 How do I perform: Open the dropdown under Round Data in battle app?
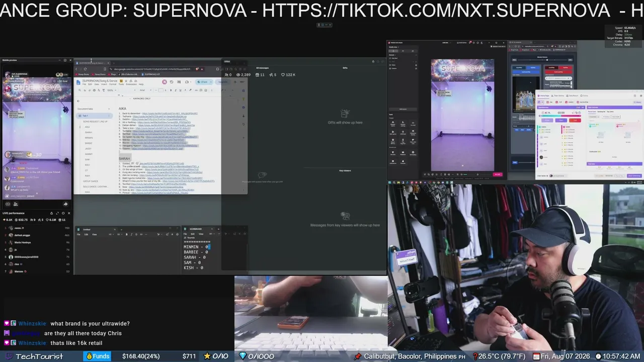pos(595,117)
